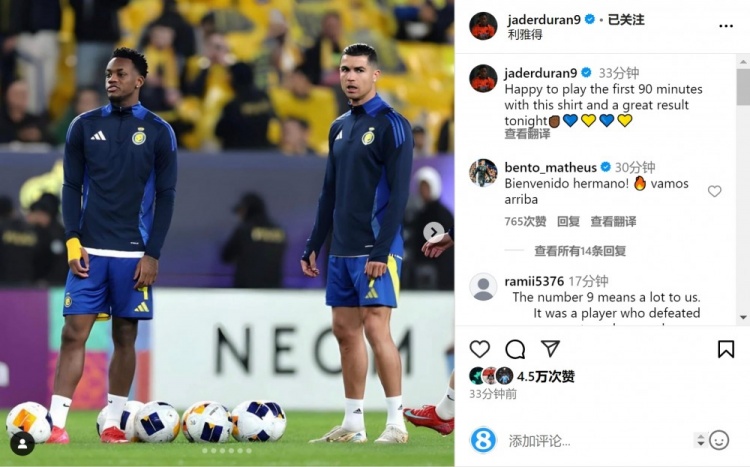This screenshot has width=750, height=467.
Task: Like the post with heart icon
Action: pyautogui.click(x=479, y=349)
